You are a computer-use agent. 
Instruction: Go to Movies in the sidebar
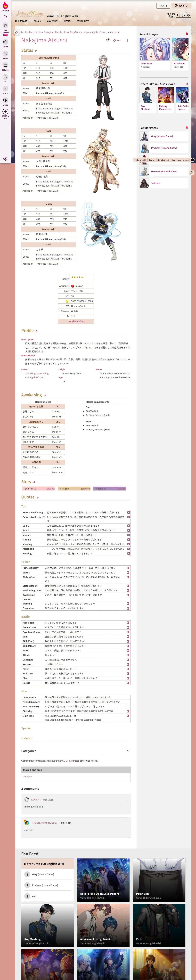tap(5, 67)
